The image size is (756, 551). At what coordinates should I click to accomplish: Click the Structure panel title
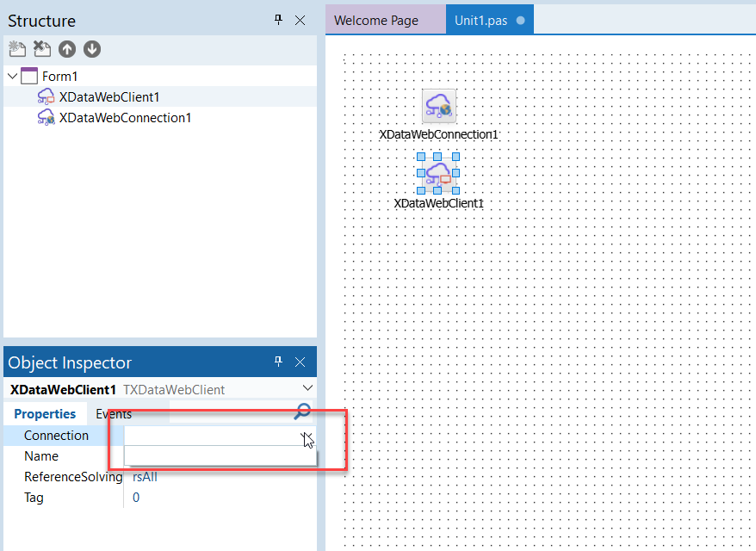coord(41,21)
